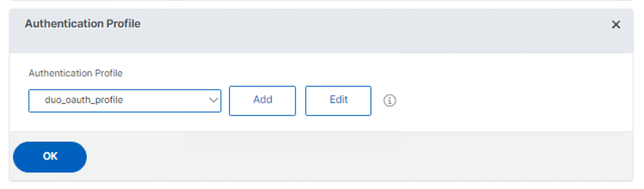Click the Authentication Profile field label
644x189 pixels.
click(x=75, y=73)
